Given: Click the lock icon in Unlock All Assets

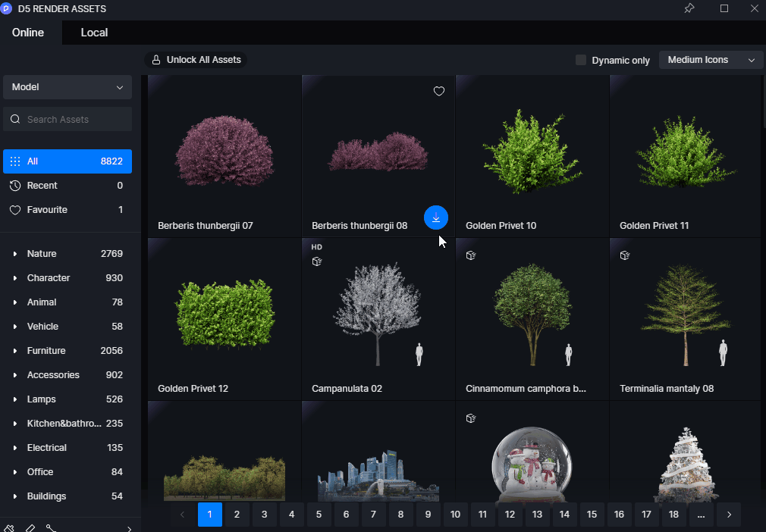Looking at the screenshot, I should (155, 60).
